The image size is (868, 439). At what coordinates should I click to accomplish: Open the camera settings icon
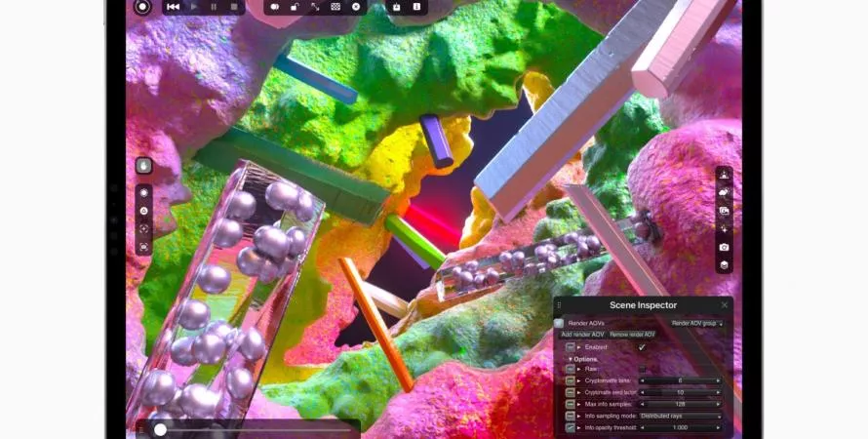coord(724,247)
